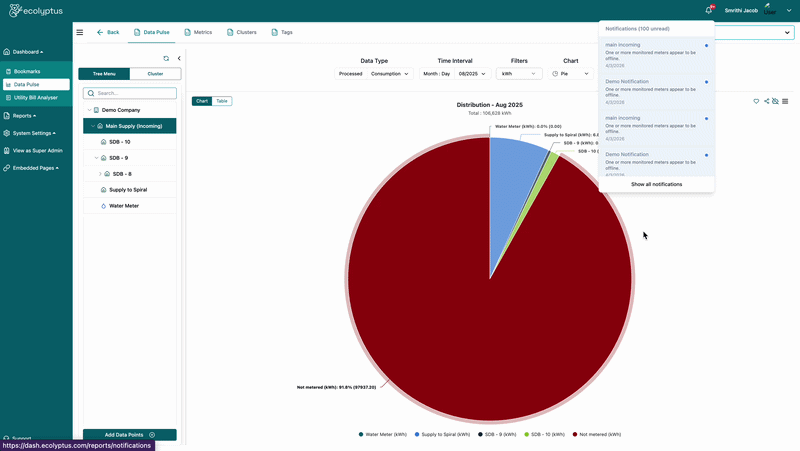Expand the SDB - 8 tree node
The image size is (800, 451).
[100, 174]
